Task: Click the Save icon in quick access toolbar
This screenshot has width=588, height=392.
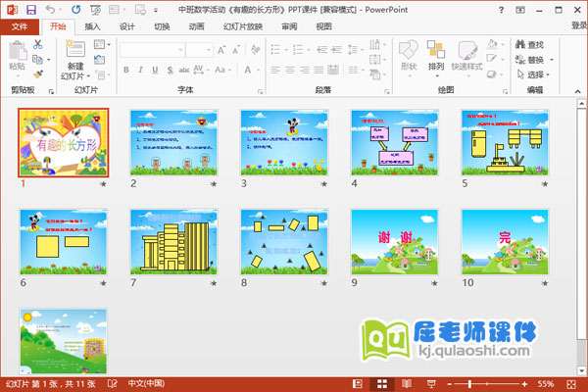Action: [31, 10]
